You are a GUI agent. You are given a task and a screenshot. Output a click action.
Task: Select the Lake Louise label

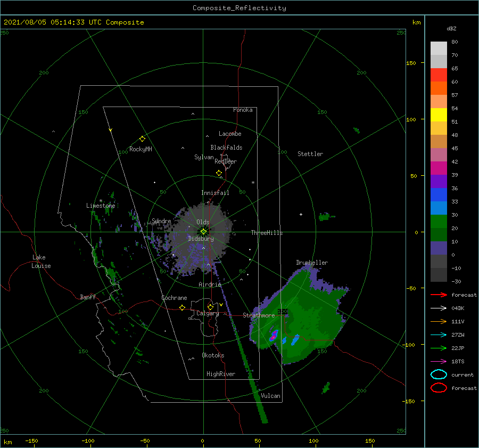41,262
